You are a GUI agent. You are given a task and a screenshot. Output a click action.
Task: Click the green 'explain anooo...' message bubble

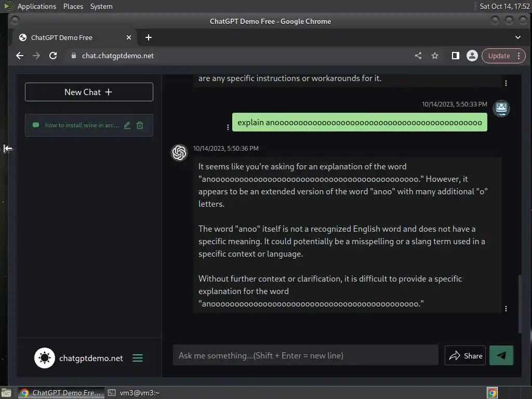(360, 122)
